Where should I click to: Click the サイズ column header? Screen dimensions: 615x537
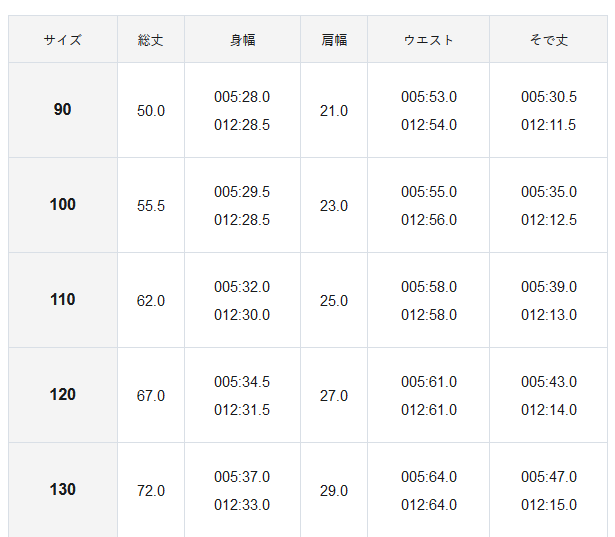(63, 40)
